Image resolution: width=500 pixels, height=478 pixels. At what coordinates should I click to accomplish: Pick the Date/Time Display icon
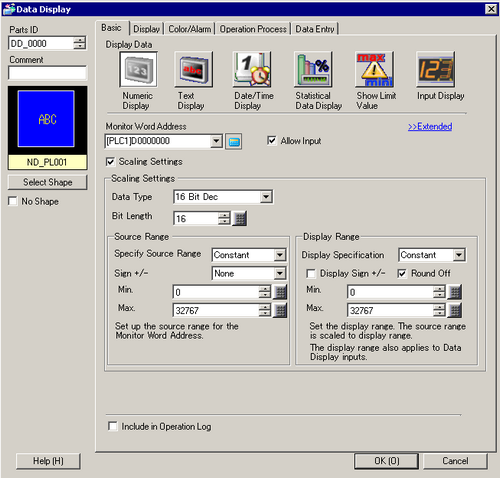point(252,69)
